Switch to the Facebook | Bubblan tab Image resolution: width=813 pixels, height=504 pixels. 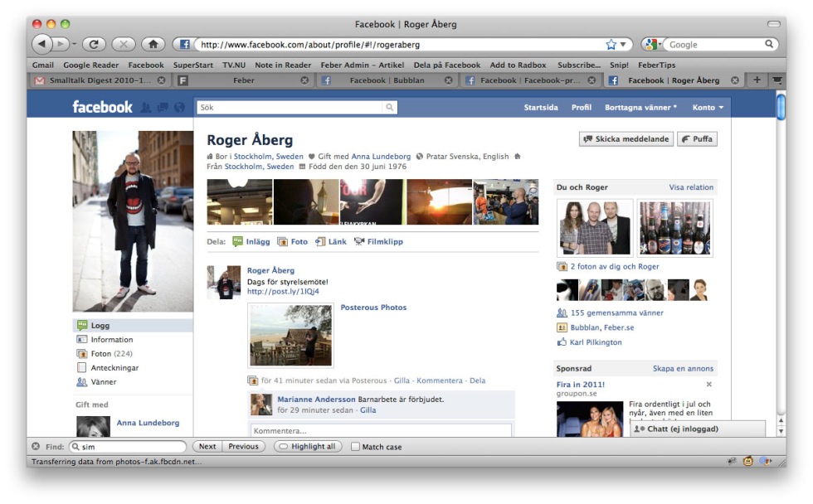tap(386, 80)
